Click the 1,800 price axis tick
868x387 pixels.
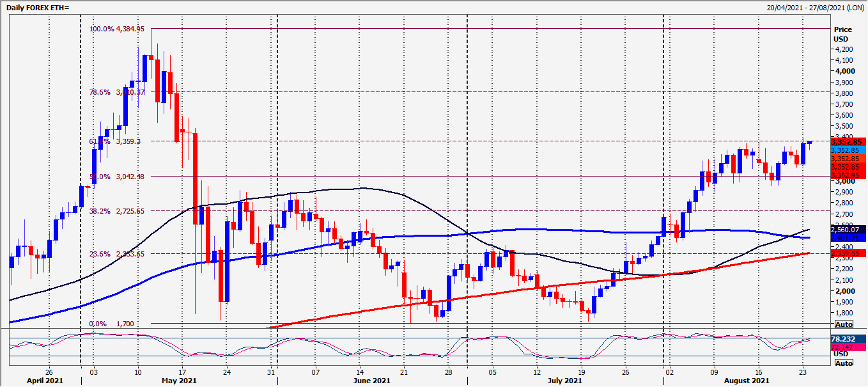tap(844, 313)
